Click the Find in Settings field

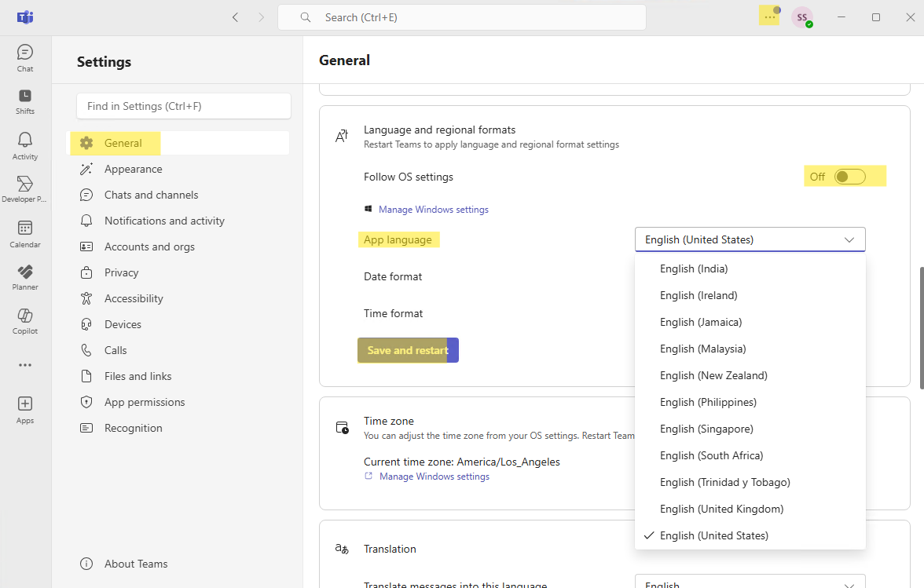pos(184,106)
